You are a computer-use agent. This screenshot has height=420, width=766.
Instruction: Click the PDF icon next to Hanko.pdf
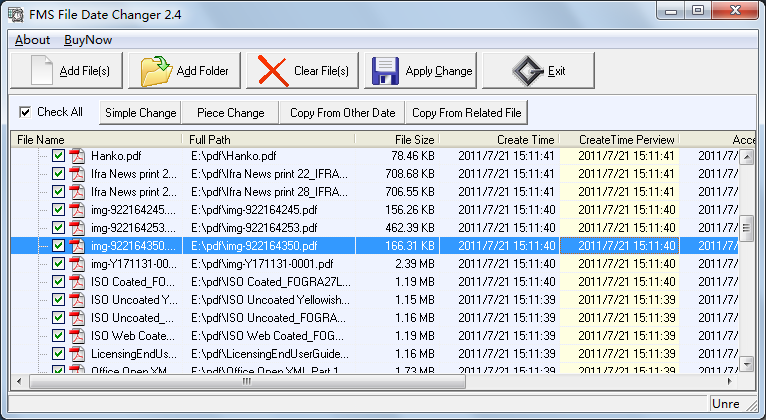point(78,156)
